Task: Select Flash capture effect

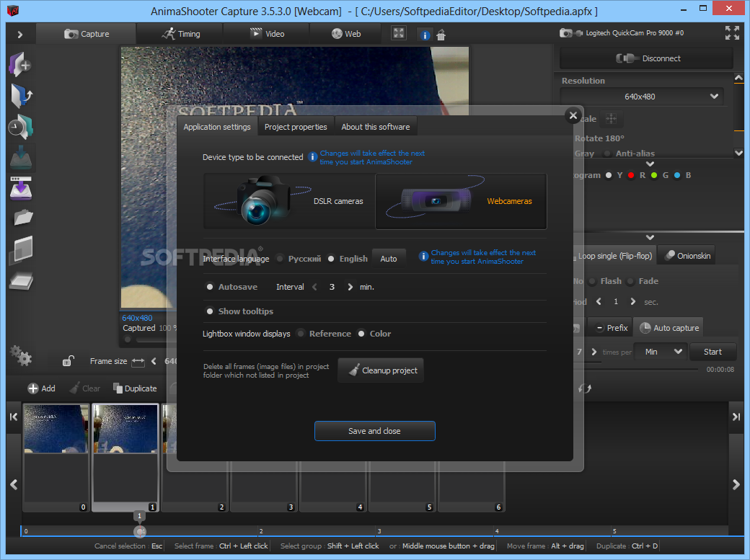Action: tap(592, 281)
